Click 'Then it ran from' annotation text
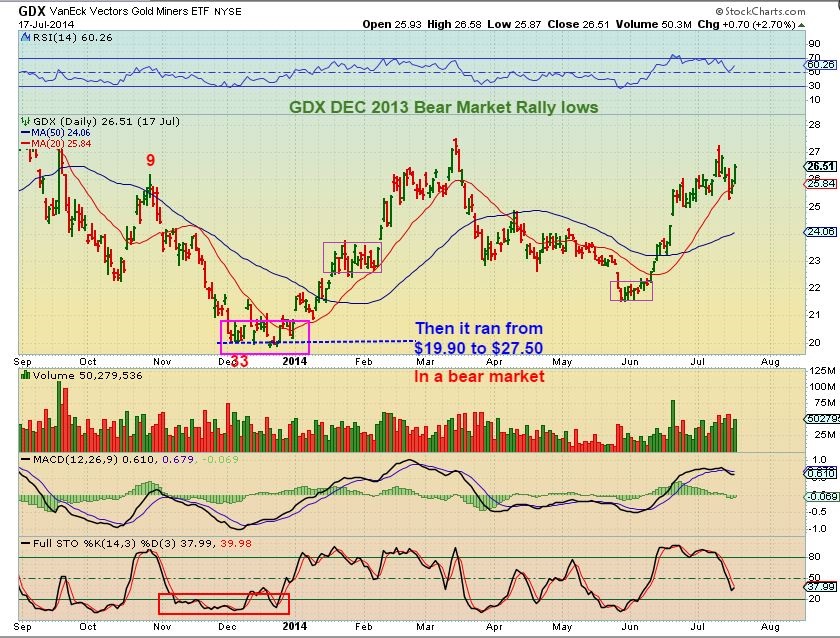The width and height of the screenshot is (840, 638). coord(479,328)
